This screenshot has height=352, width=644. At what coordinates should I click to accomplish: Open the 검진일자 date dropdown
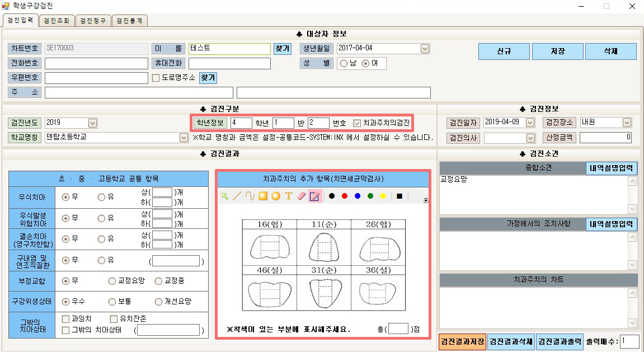coord(530,123)
